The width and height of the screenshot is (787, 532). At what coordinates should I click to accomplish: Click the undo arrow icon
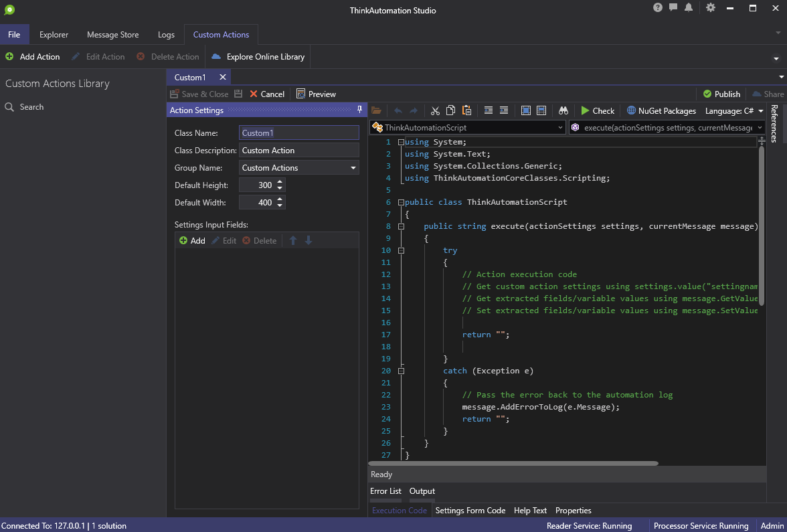(399, 111)
